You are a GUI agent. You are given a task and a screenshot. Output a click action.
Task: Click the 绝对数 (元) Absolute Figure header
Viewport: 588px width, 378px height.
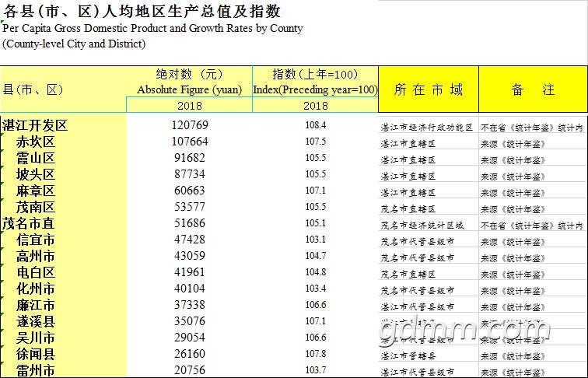(189, 82)
